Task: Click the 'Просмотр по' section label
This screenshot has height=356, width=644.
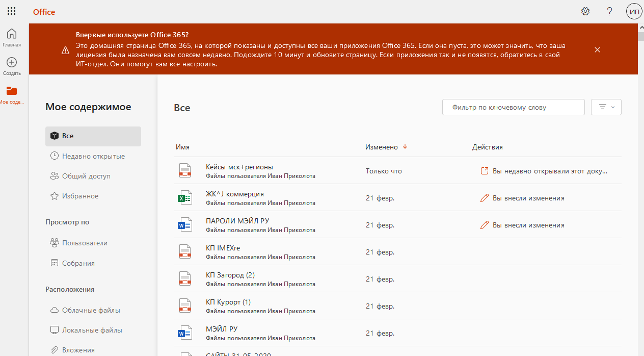Action: pos(67,222)
